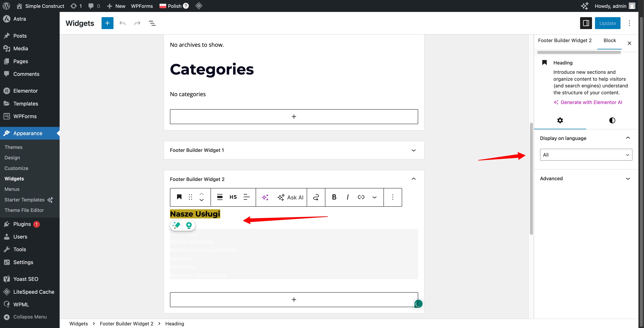Insert a link on selected text

[x=361, y=197]
